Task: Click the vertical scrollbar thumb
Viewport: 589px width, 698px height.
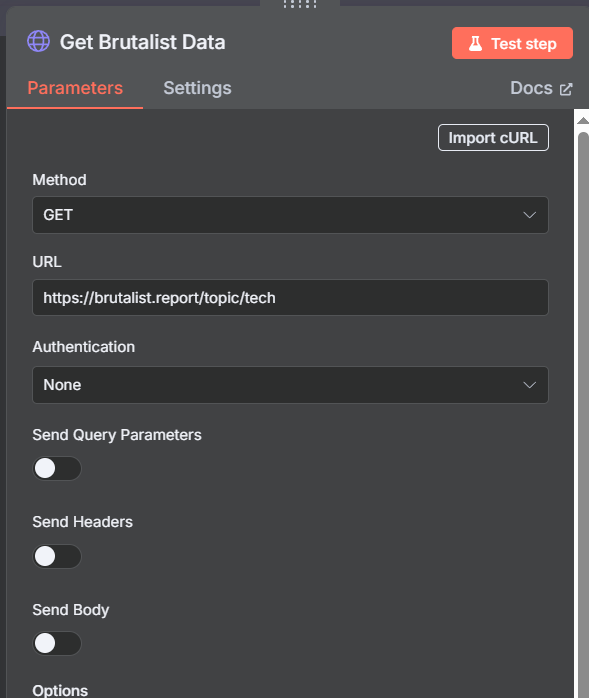Action: (x=583, y=414)
